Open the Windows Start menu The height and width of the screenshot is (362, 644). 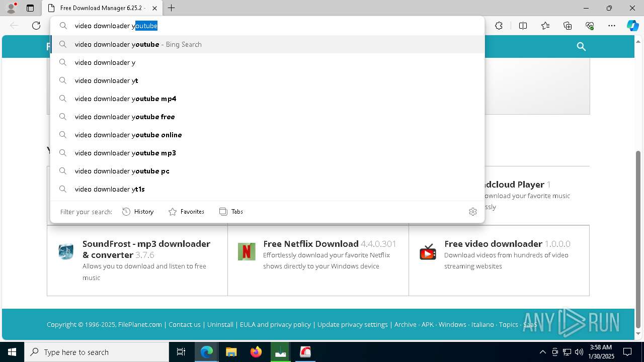[x=12, y=352]
